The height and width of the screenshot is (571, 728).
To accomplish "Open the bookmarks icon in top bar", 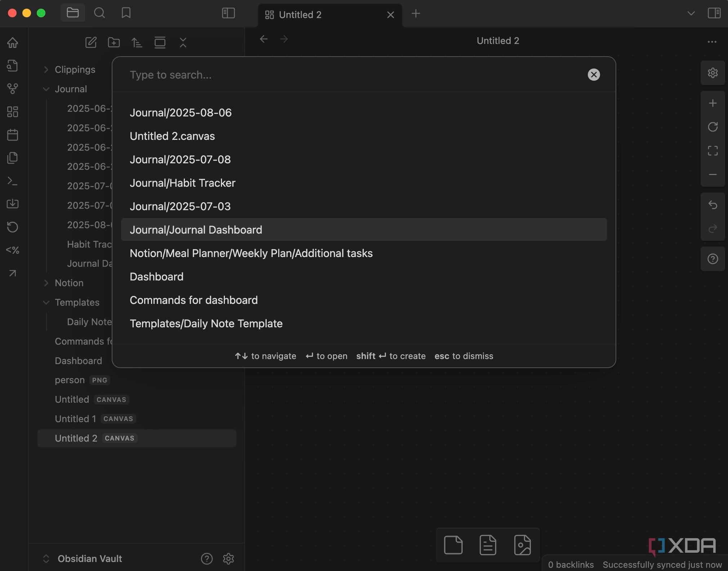I will [x=126, y=13].
